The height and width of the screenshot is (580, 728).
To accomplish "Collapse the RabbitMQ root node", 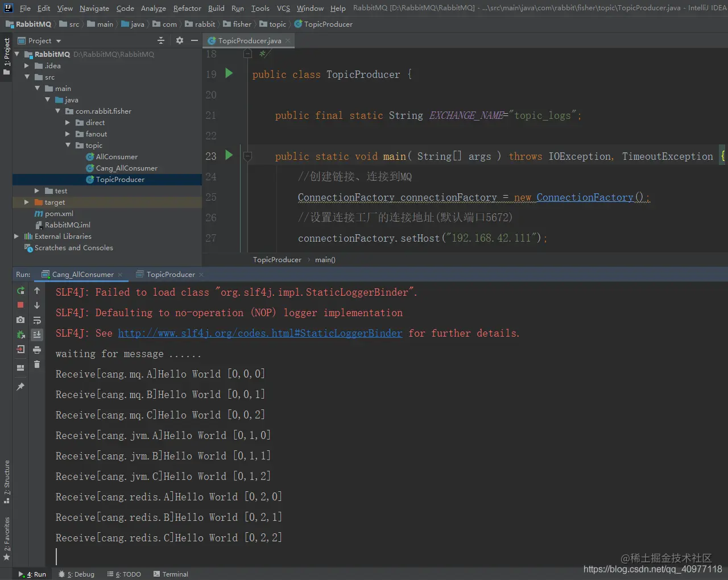I will click(16, 54).
